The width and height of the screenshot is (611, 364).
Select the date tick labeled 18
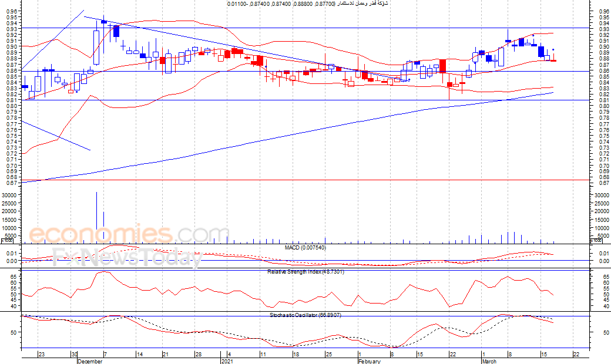pyautogui.click(x=296, y=354)
